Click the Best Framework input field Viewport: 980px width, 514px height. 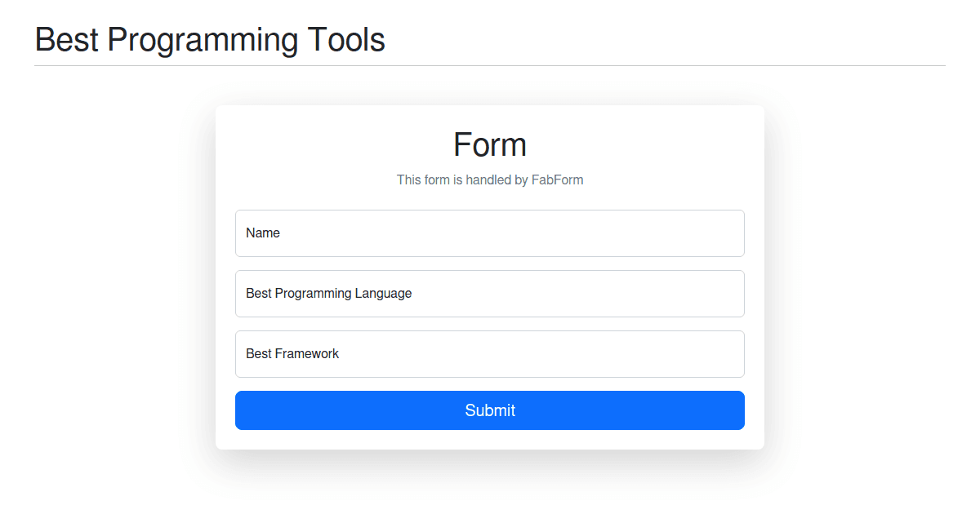pyautogui.click(x=490, y=353)
